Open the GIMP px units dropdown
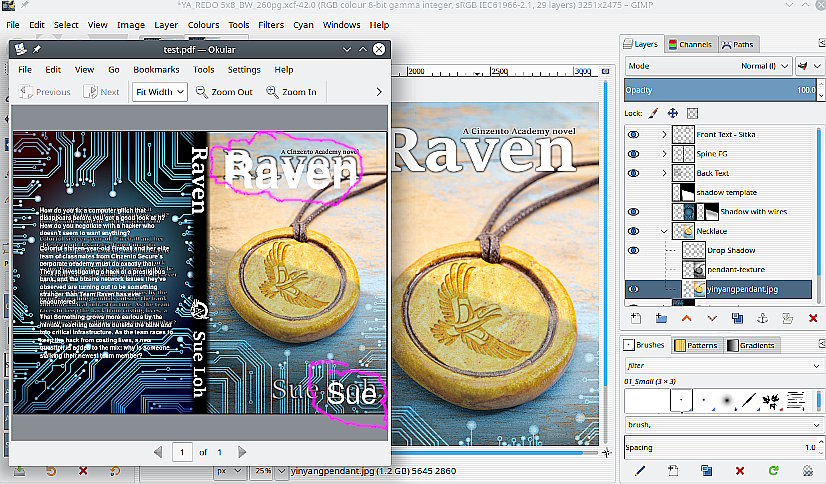 click(230, 470)
